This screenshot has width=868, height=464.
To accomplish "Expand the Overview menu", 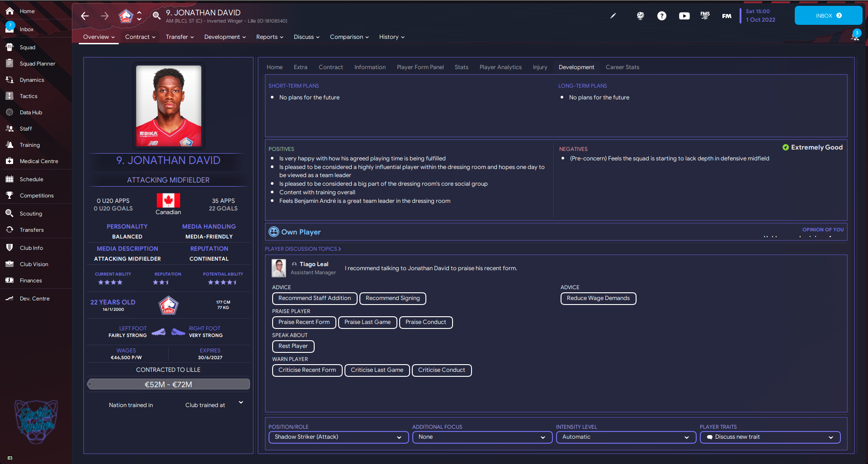I will coord(99,37).
